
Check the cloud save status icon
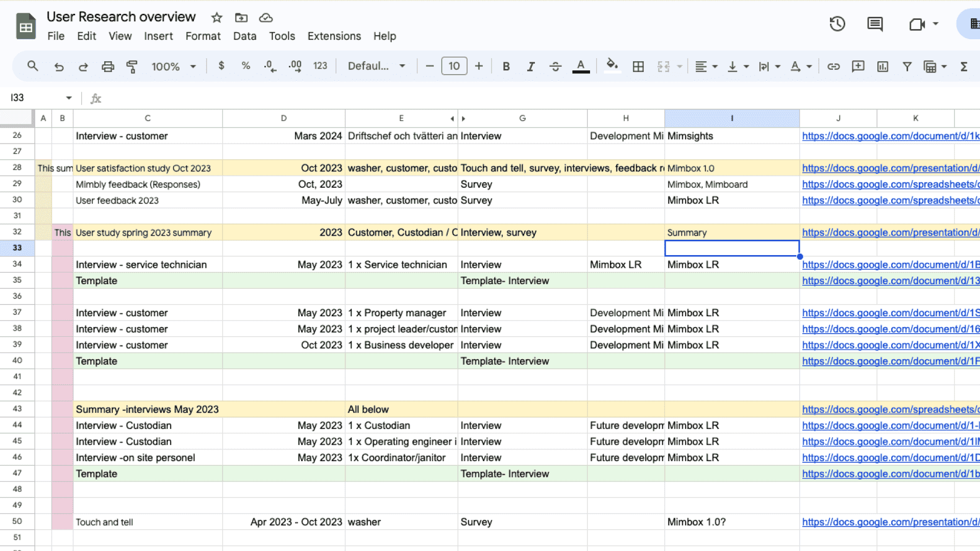[266, 18]
